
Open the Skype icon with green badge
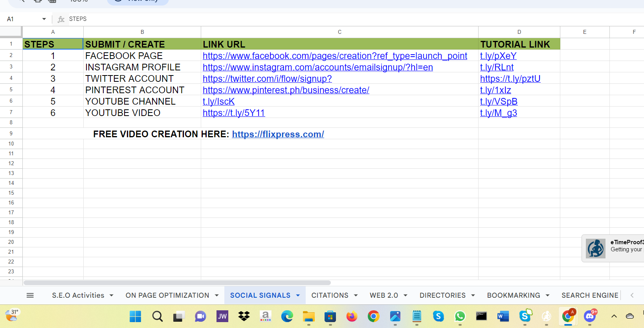(x=525, y=315)
